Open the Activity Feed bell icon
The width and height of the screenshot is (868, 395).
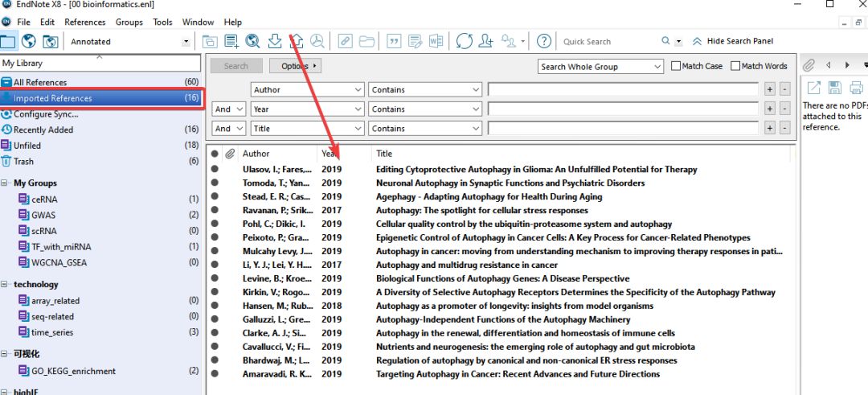point(508,41)
